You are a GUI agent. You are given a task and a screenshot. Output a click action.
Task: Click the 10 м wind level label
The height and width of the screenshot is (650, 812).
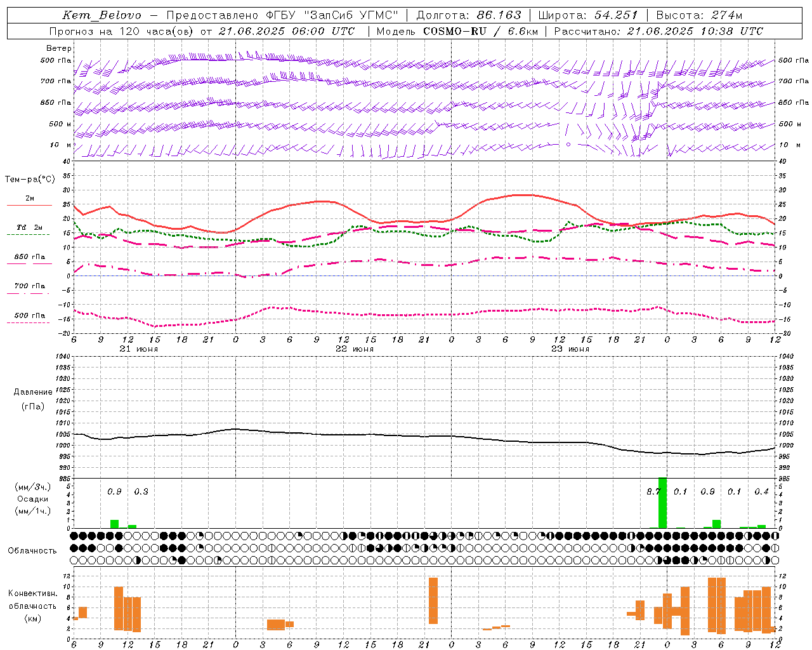pos(60,145)
